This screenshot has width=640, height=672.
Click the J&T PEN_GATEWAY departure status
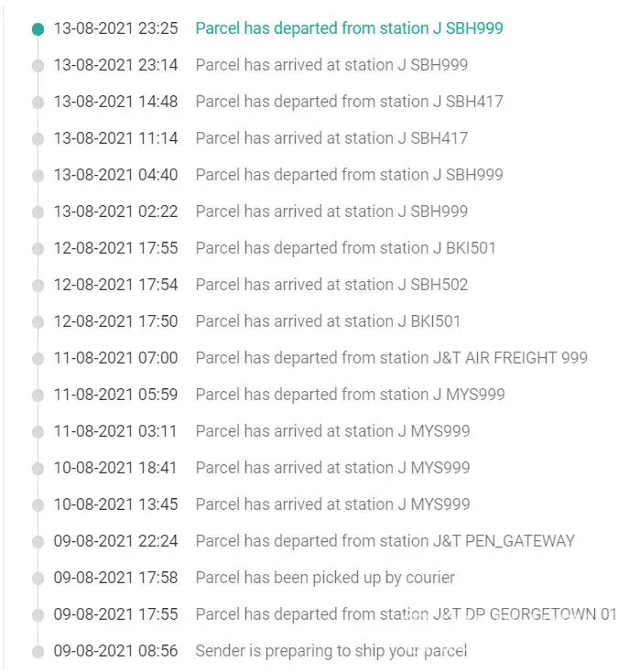(385, 541)
